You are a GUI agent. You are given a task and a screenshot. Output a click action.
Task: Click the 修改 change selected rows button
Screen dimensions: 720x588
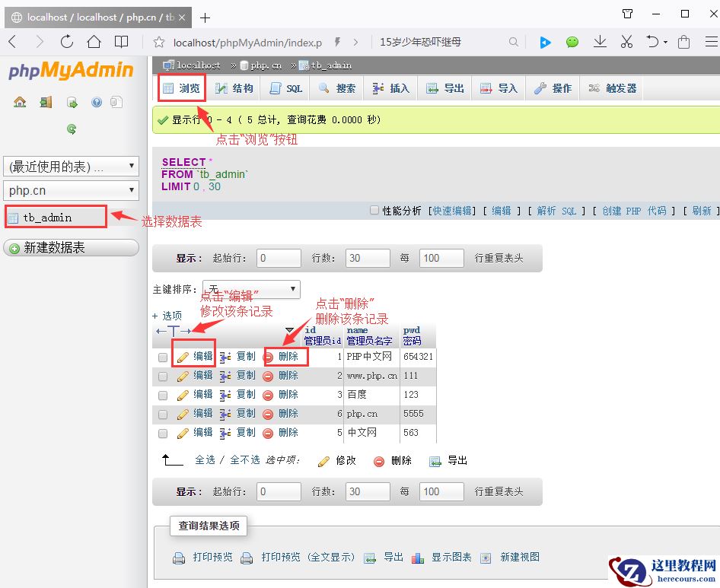coord(336,460)
